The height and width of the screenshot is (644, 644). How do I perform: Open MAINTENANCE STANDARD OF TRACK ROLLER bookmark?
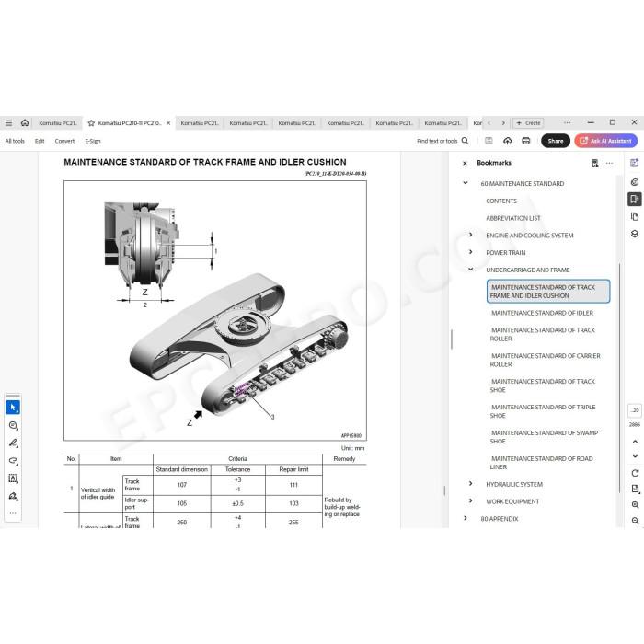(x=543, y=334)
